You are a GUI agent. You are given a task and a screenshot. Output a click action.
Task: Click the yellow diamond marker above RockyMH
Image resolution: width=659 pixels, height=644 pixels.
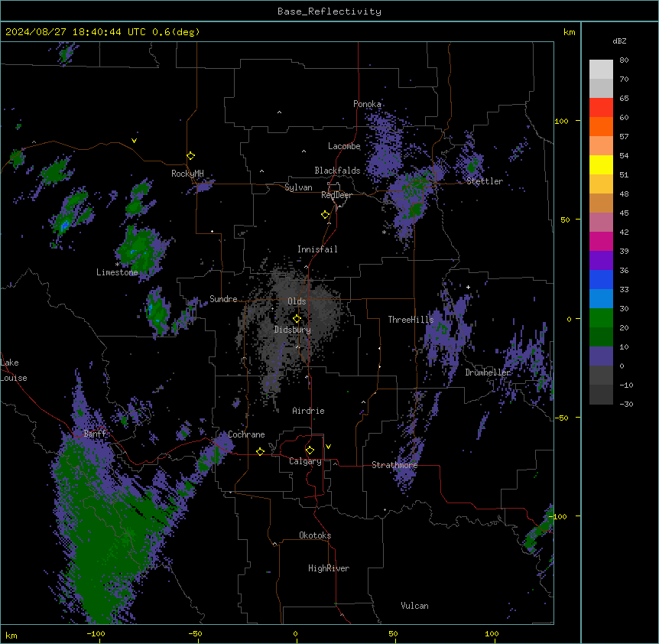pyautogui.click(x=191, y=156)
